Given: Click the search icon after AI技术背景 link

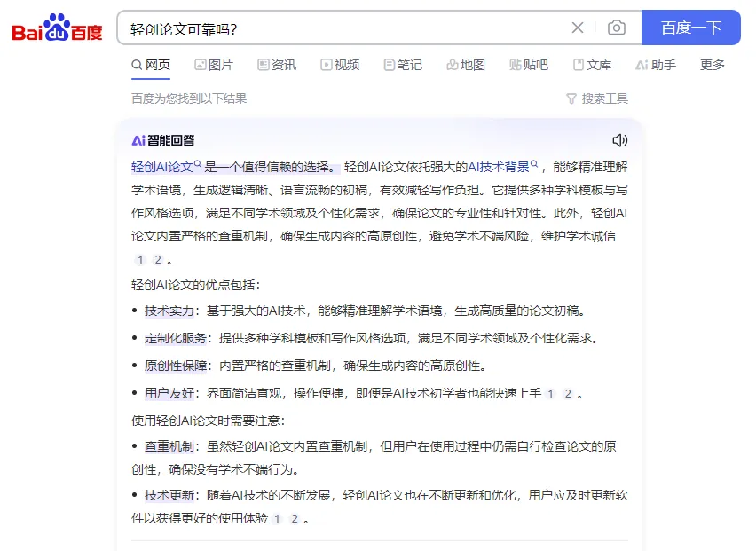Looking at the screenshot, I should 534,164.
